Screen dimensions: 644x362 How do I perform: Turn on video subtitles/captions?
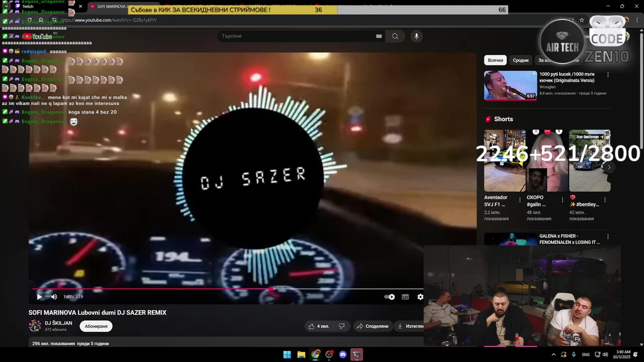[405, 297]
